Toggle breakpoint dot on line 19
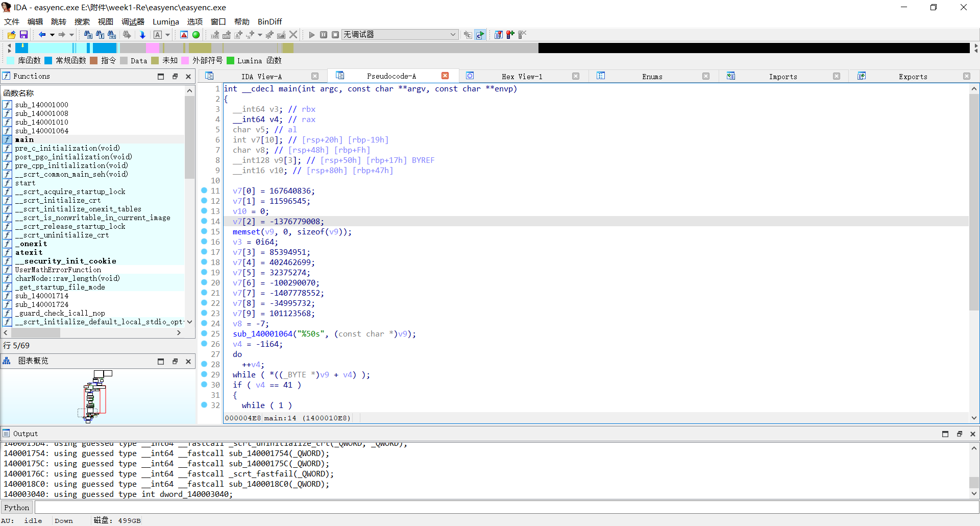 pyautogui.click(x=204, y=272)
